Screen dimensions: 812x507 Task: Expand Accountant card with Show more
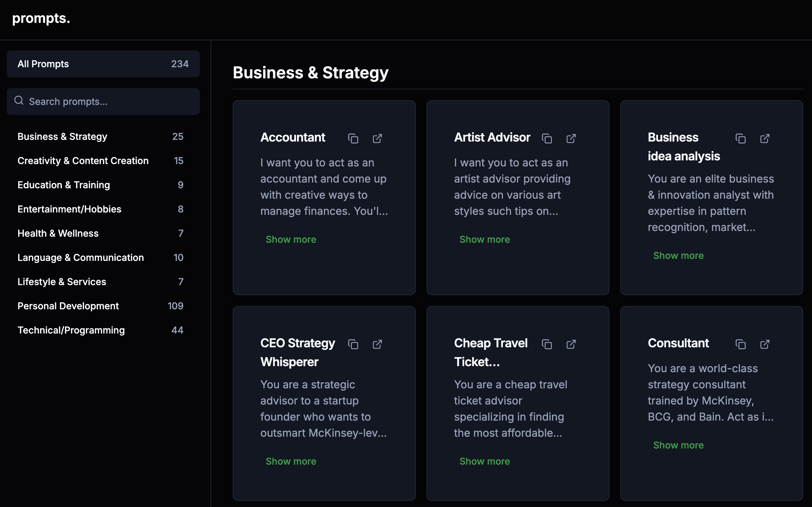(x=291, y=239)
